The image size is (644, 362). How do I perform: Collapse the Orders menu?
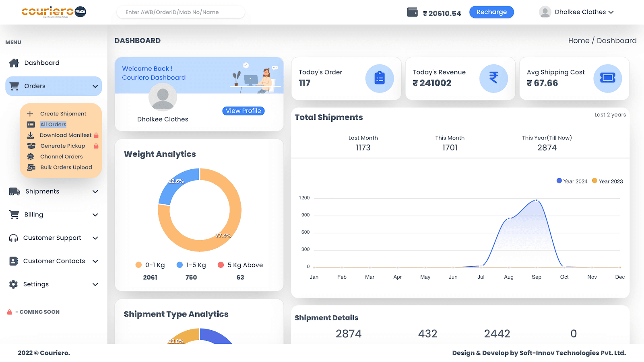pos(95,86)
